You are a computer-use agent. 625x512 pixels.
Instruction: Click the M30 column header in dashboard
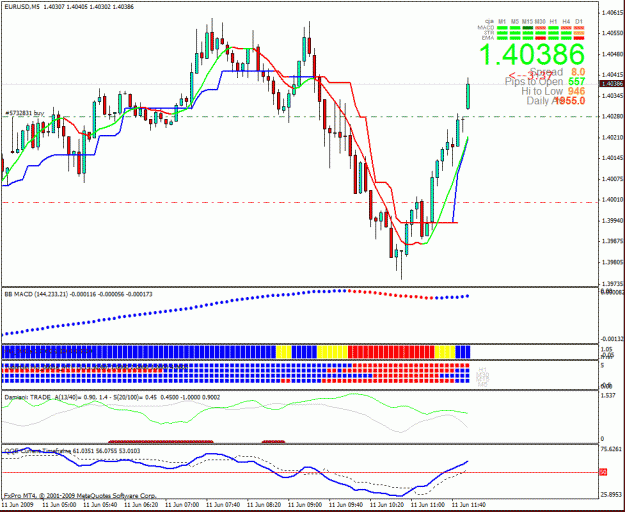coord(540,21)
